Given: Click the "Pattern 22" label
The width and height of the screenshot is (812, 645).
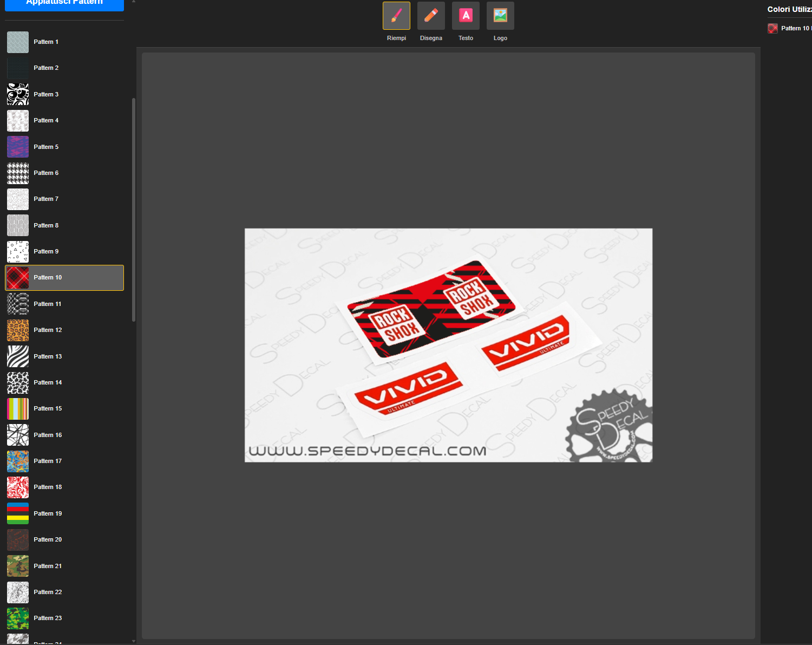Looking at the screenshot, I should coord(48,592).
